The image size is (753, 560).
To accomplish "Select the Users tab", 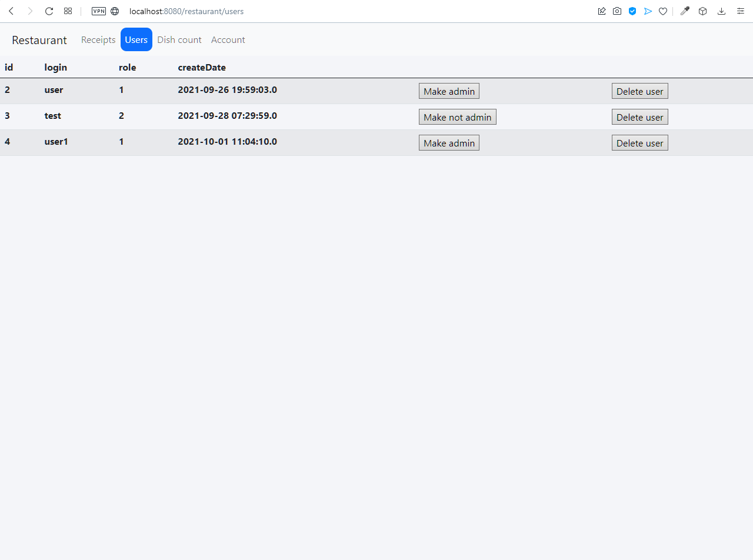I will [x=136, y=40].
